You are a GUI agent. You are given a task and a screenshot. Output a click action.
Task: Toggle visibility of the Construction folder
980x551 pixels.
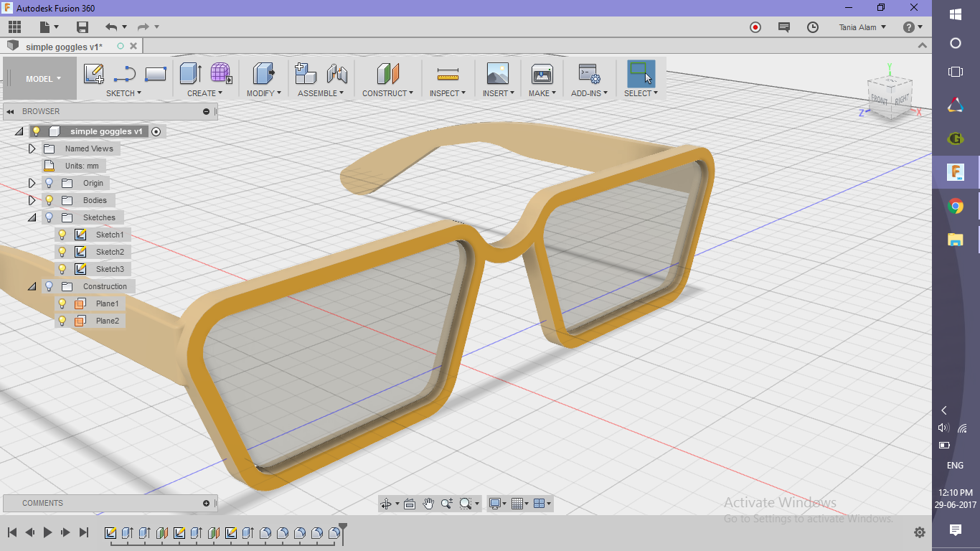click(50, 286)
